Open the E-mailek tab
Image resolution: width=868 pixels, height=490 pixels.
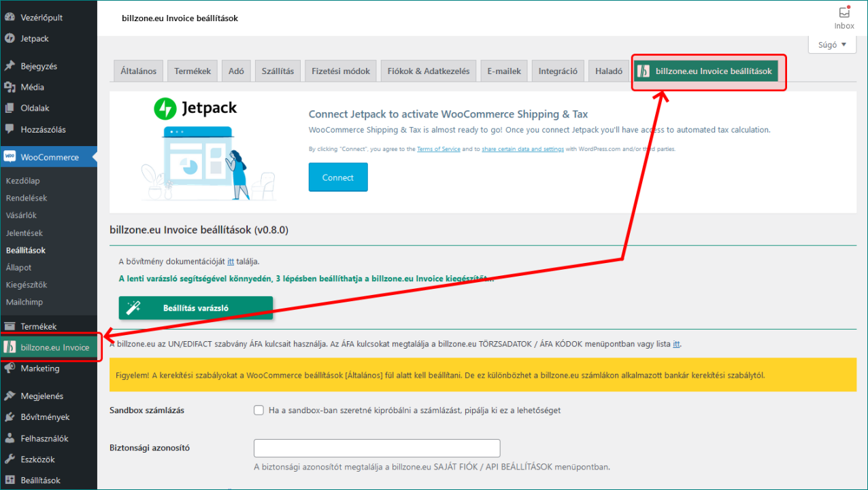pyautogui.click(x=504, y=71)
